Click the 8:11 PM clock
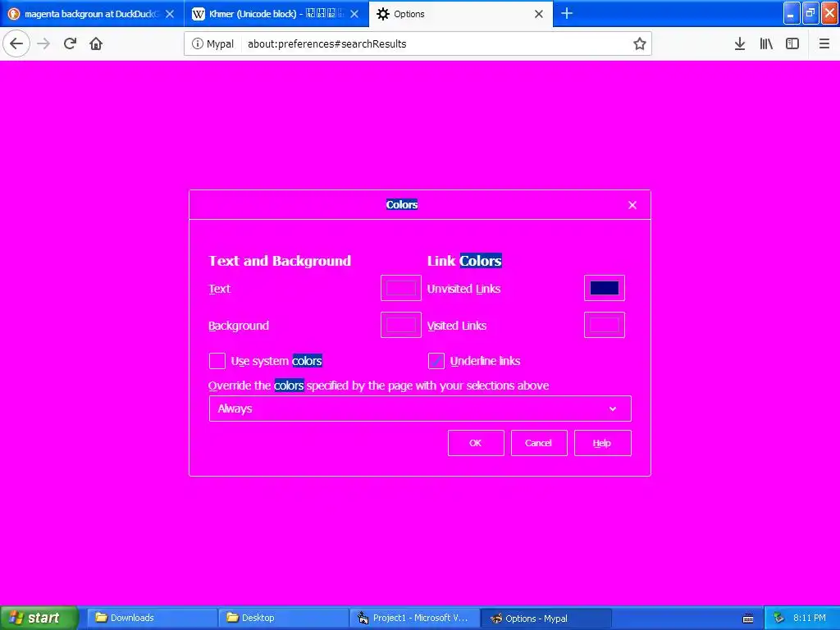 (810, 619)
